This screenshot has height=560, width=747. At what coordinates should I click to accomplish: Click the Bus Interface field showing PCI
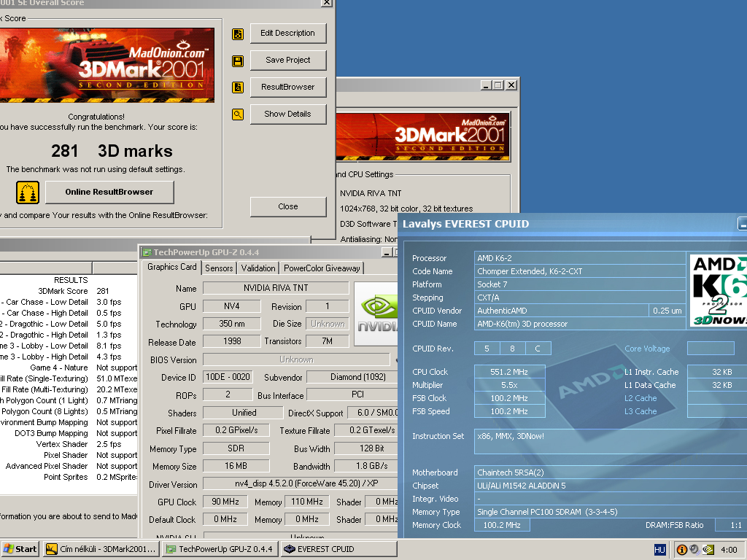[x=352, y=394]
